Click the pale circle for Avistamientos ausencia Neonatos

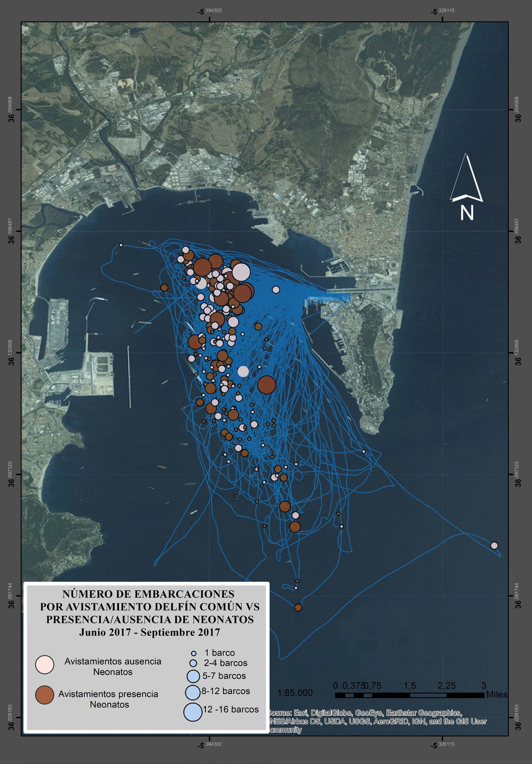[45, 665]
